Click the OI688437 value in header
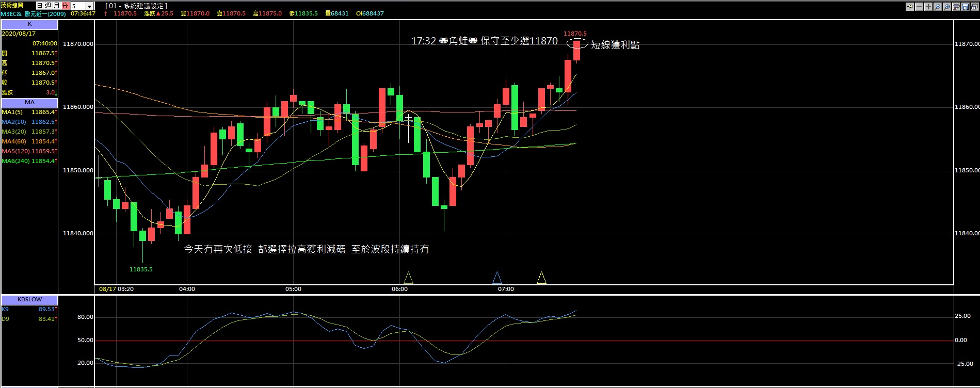The height and width of the screenshot is (388, 980). pos(370,13)
